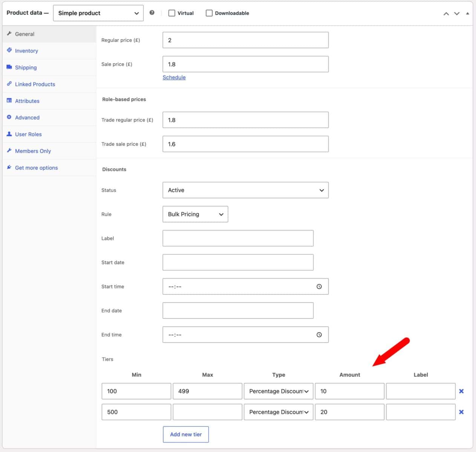Image resolution: width=476 pixels, height=452 pixels.
Task: Click the User Roles person icon
Action: tap(9, 134)
